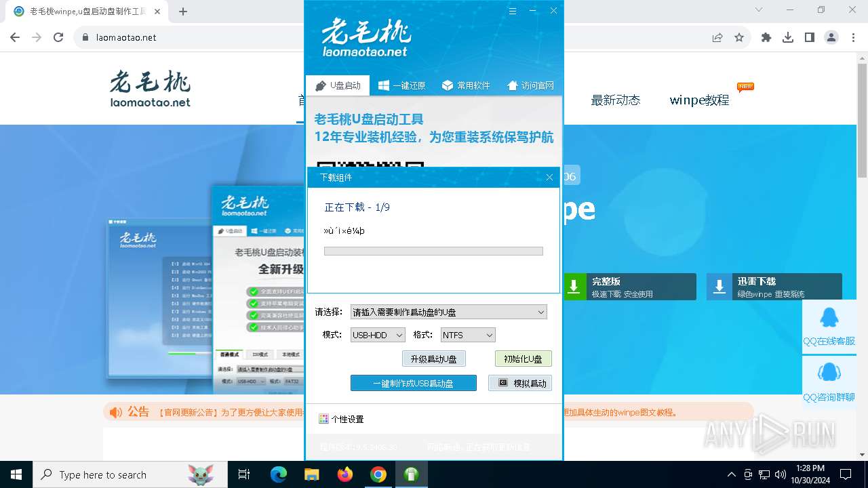This screenshot has height=488, width=868.
Task: Switch to the U盘启动 tab
Action: coord(338,85)
